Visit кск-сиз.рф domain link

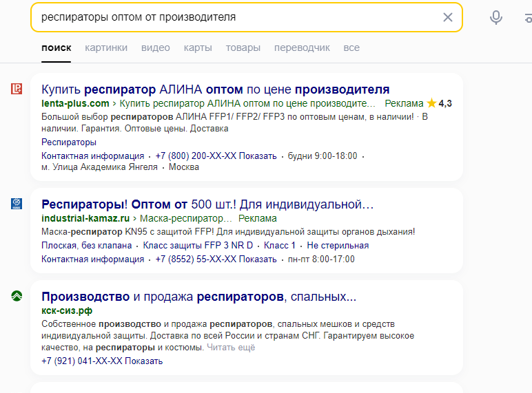(67, 310)
